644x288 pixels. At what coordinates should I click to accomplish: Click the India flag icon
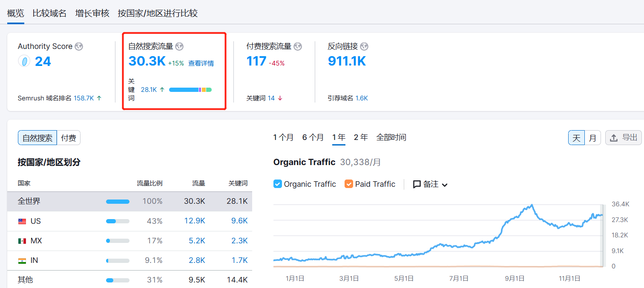click(x=22, y=260)
